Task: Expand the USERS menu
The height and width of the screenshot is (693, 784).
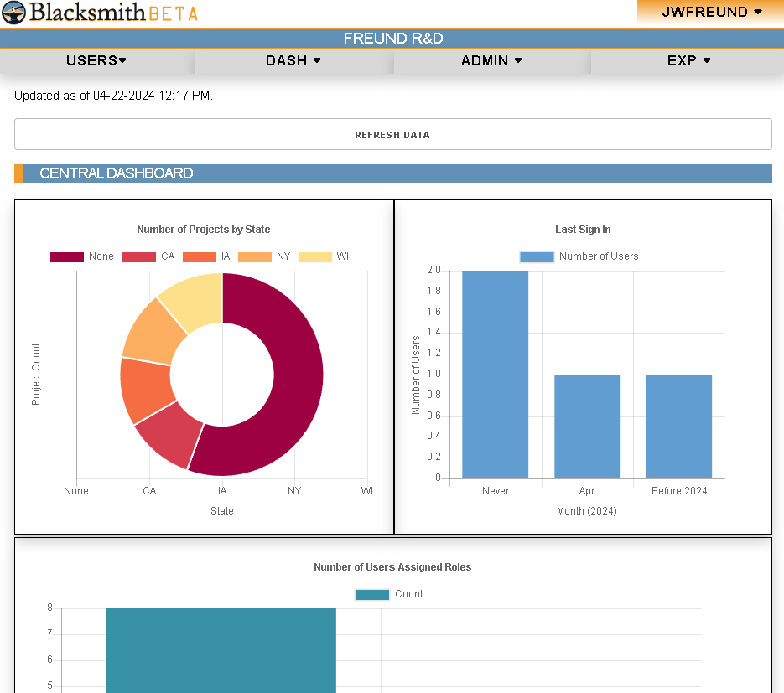Action: coord(96,60)
